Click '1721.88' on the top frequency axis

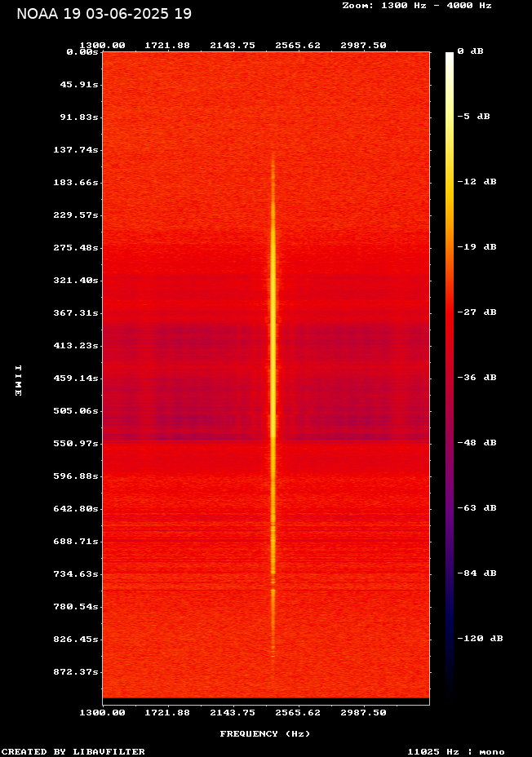click(x=167, y=46)
